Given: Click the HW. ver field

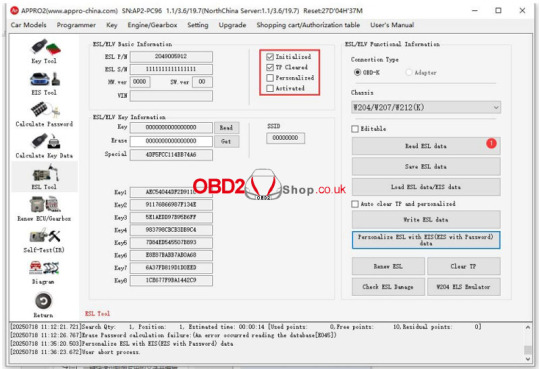Looking at the screenshot, I should click(140, 82).
